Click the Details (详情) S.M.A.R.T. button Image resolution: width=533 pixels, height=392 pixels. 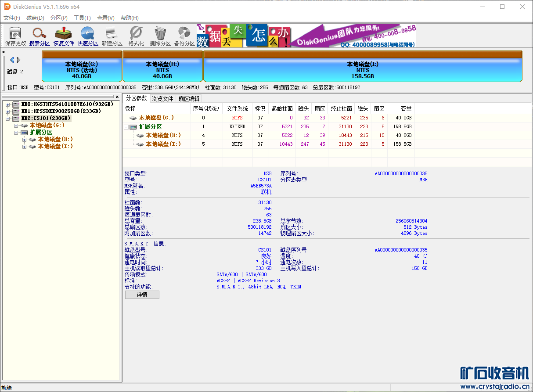click(x=142, y=295)
